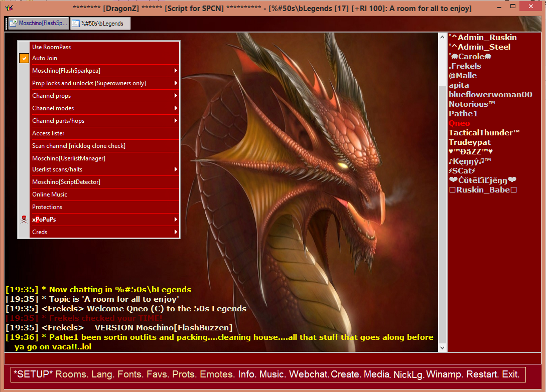Expand Creds submenu arrow
The width and height of the screenshot is (546, 392).
[176, 232]
